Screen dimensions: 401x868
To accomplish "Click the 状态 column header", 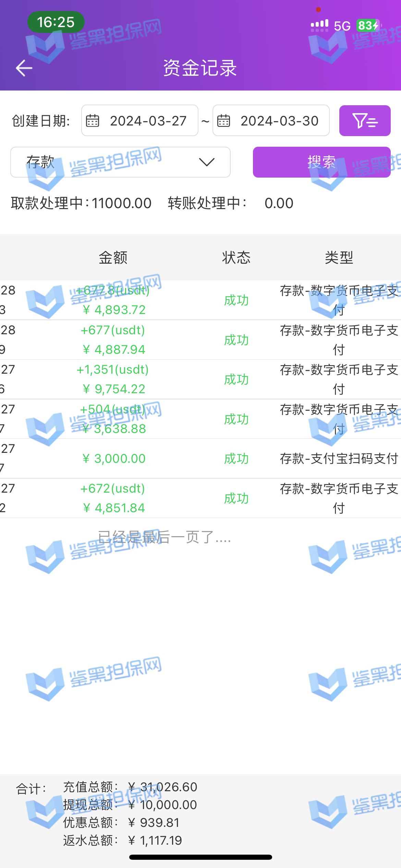I will 236,257.
